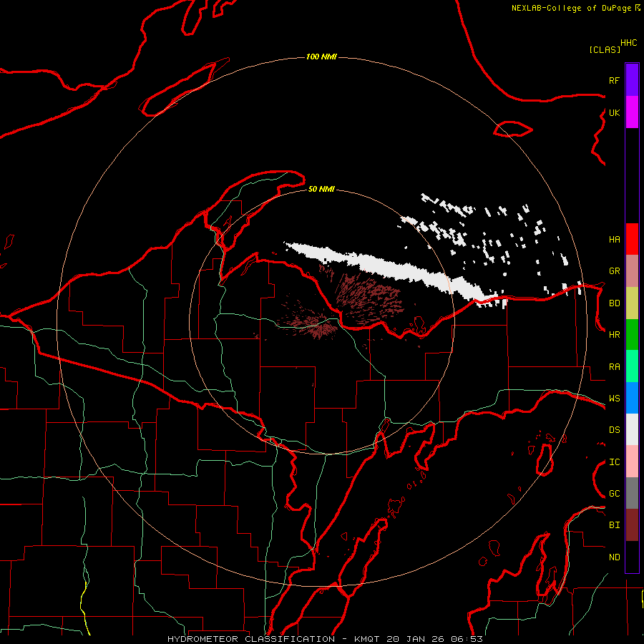Image resolution: width=644 pixels, height=644 pixels.
Task: Click the 'BD' legend label
Action: (x=614, y=303)
